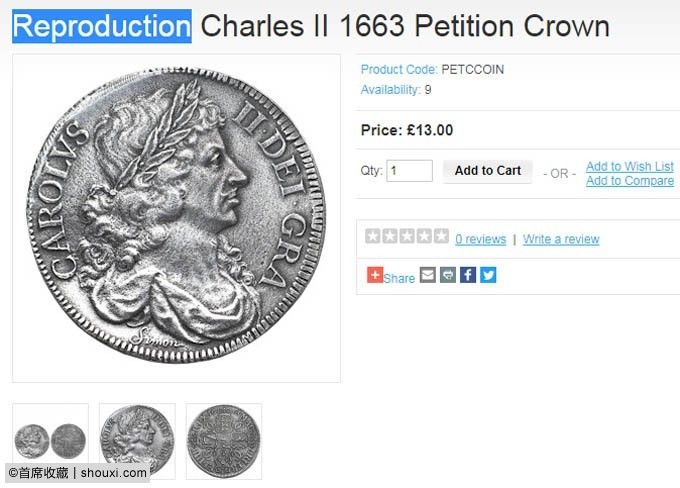The width and height of the screenshot is (680, 488).
Task: Click the Add to Compare link
Action: tap(630, 181)
